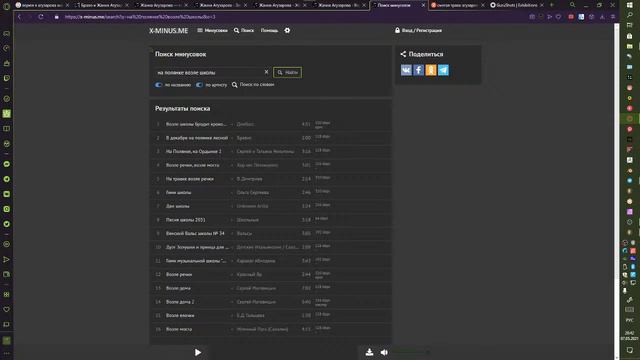Open a new tab with plus button
Viewport: 640px width, 360px height.
coord(552,5)
